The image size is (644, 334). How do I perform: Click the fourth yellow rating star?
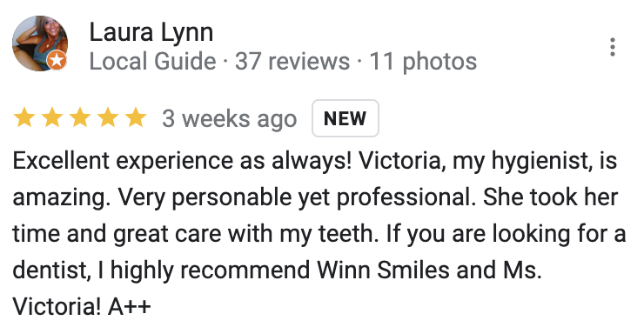click(x=108, y=117)
